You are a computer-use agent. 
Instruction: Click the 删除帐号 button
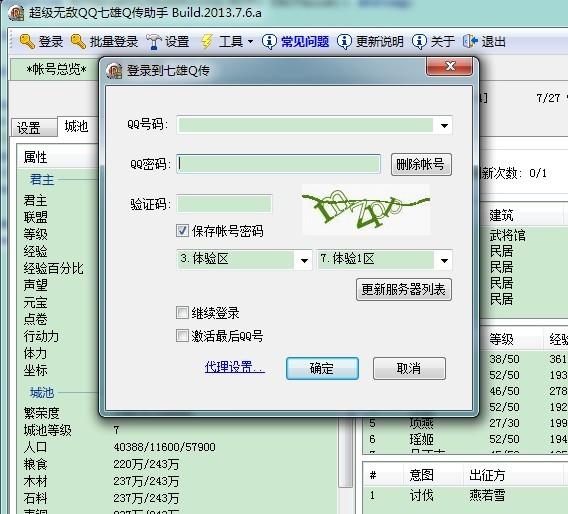[x=421, y=165]
